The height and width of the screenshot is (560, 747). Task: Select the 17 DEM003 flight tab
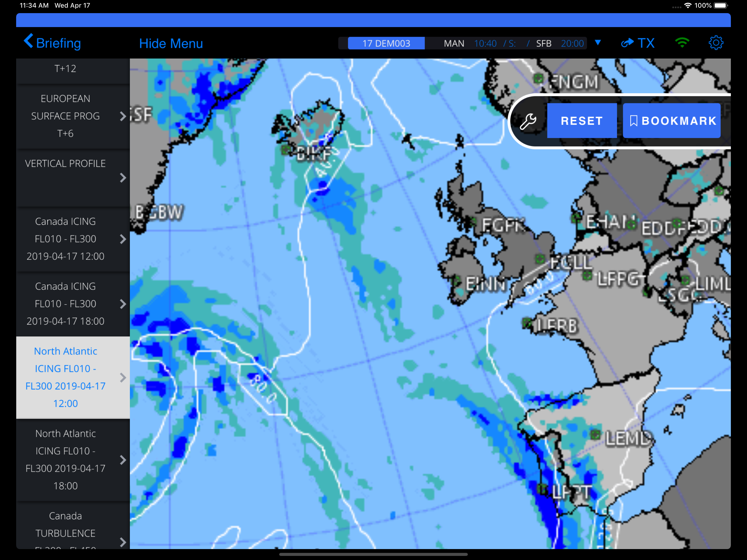(x=386, y=43)
